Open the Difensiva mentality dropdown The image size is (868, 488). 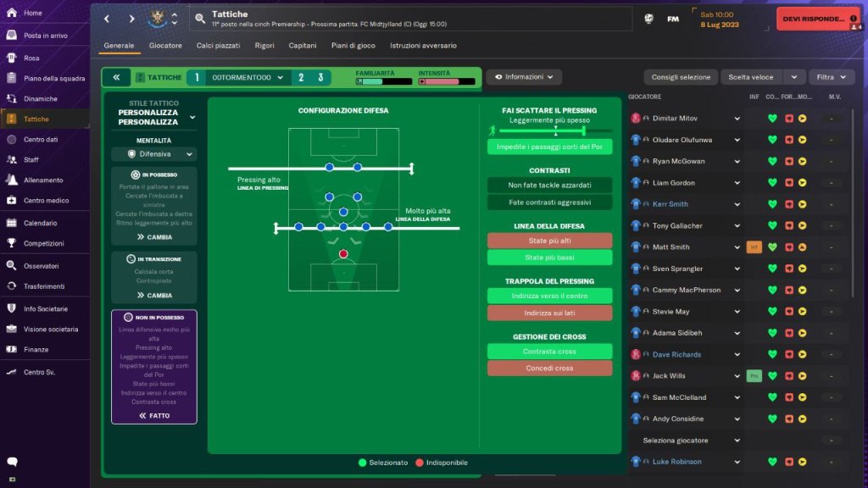coord(153,154)
